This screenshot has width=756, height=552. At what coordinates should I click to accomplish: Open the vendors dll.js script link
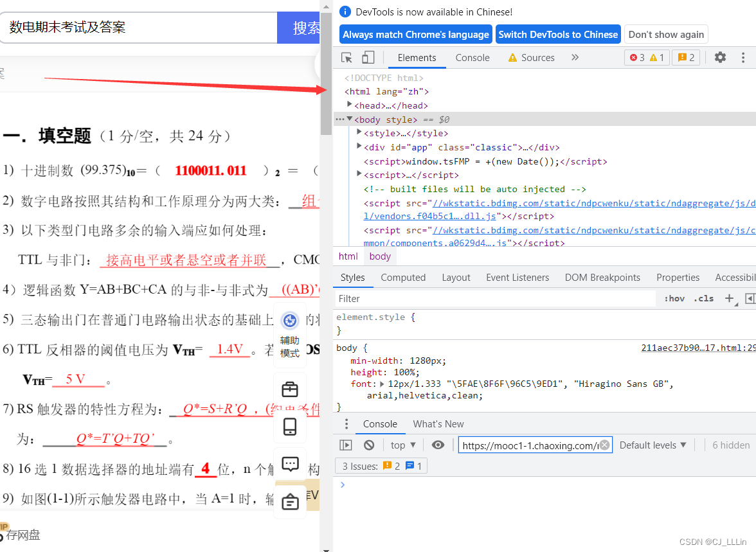click(x=430, y=216)
